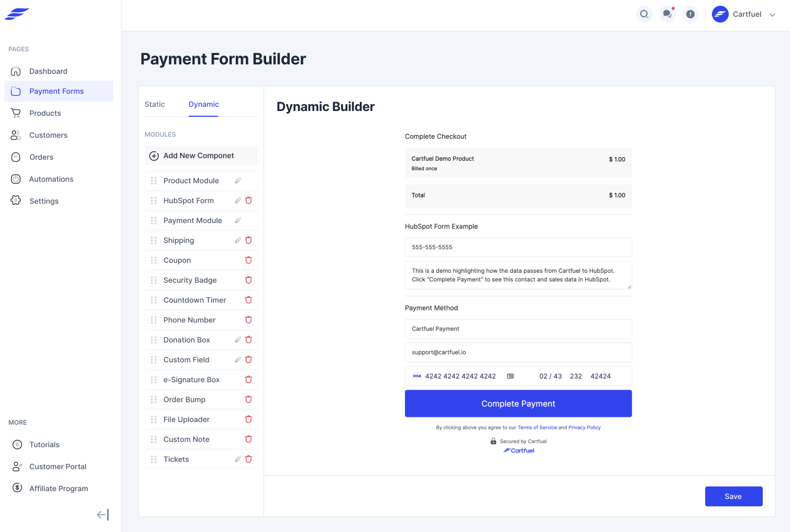Screen dimensions: 790x532
Task: Open the search icon in header
Action: tap(644, 14)
